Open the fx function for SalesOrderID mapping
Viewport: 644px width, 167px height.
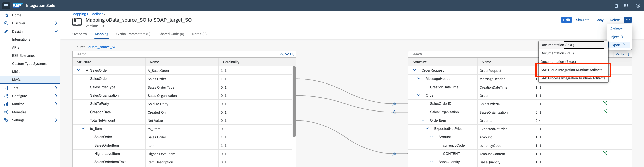click(394, 104)
